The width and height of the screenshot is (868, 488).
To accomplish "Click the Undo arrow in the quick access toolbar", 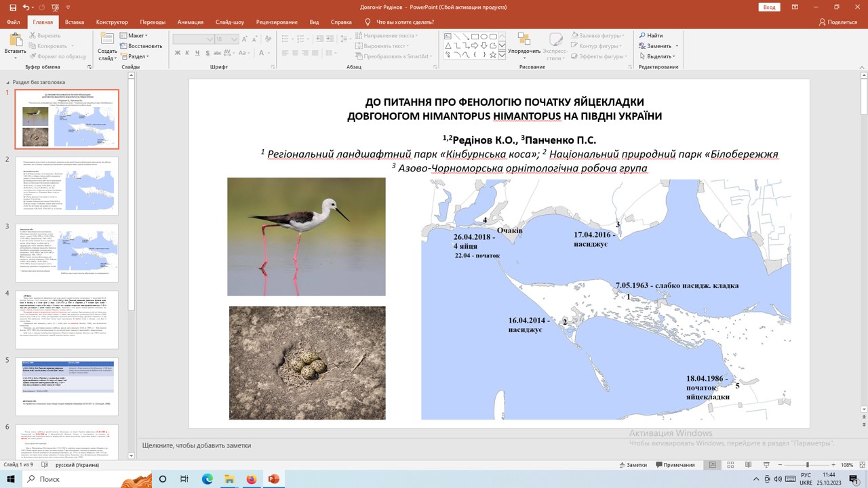I will point(26,7).
